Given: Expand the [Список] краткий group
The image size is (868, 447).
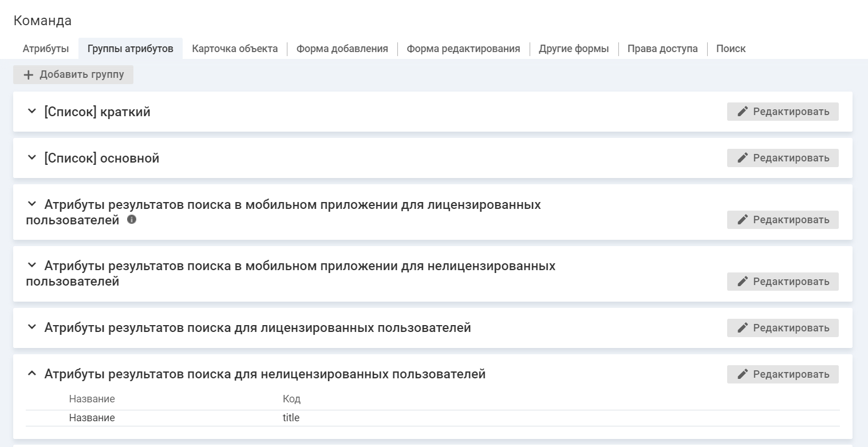Looking at the screenshot, I should coord(32,112).
